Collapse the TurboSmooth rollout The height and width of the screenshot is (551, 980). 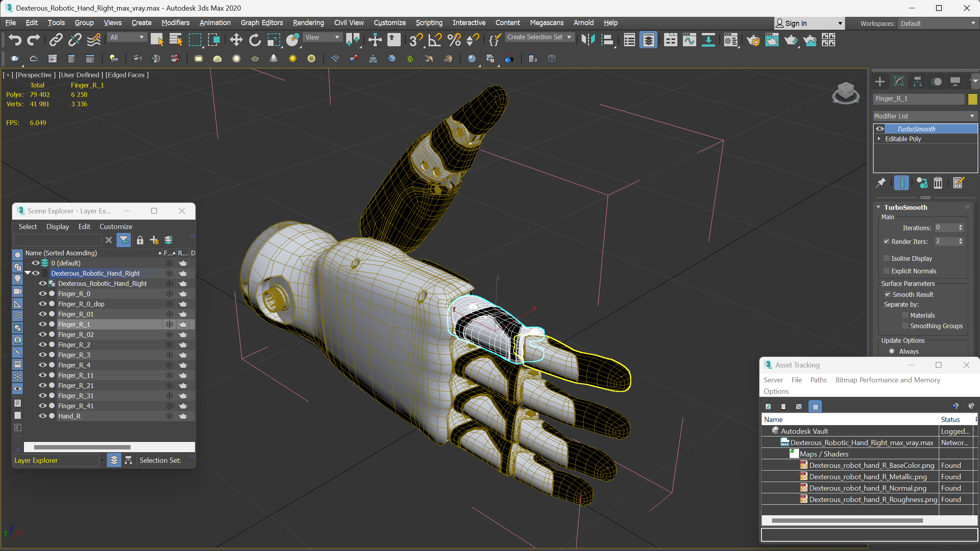point(879,207)
